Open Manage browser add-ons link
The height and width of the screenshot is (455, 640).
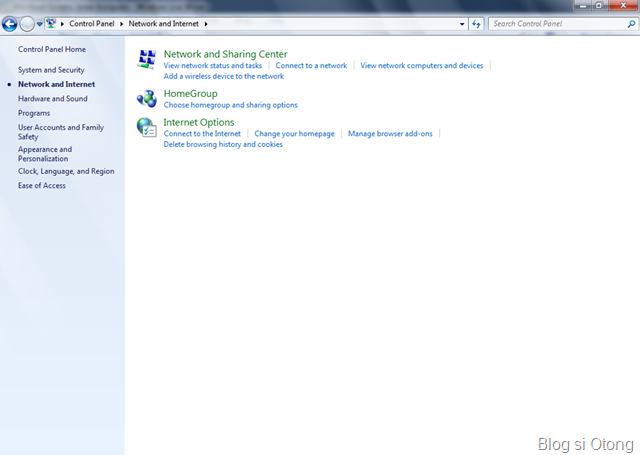click(390, 133)
